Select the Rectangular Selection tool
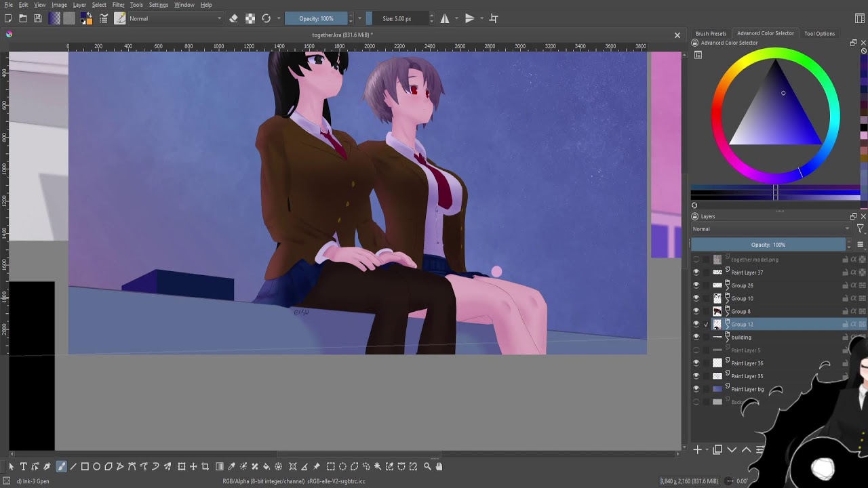This screenshot has height=488, width=868. (x=331, y=466)
